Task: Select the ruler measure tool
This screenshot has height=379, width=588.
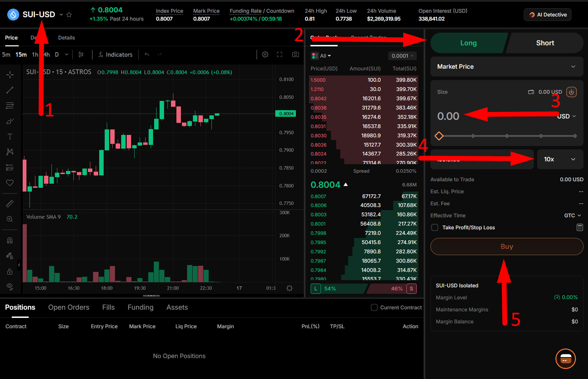Action: [x=10, y=204]
